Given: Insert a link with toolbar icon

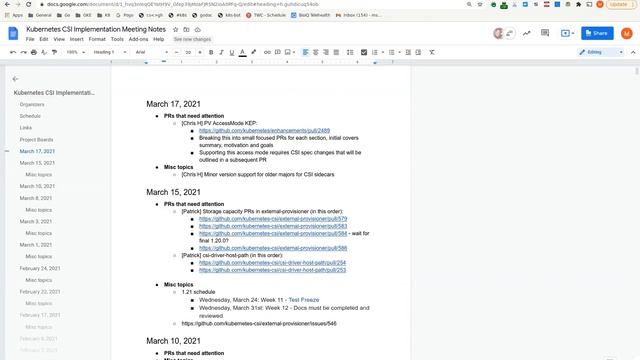Looking at the screenshot, I should 267,52.
